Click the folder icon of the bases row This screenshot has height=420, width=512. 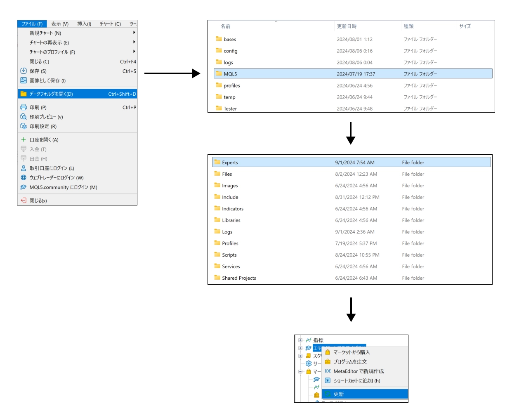pyautogui.click(x=219, y=39)
